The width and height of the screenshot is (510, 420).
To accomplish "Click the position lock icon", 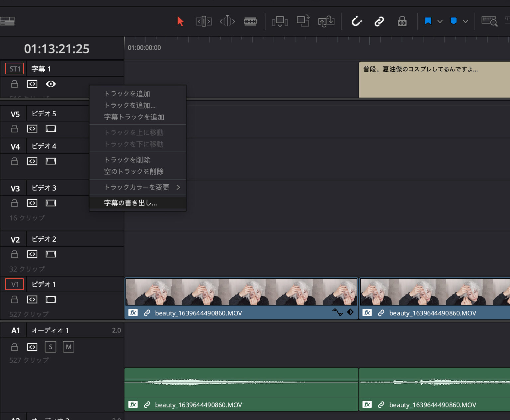I will point(402,21).
